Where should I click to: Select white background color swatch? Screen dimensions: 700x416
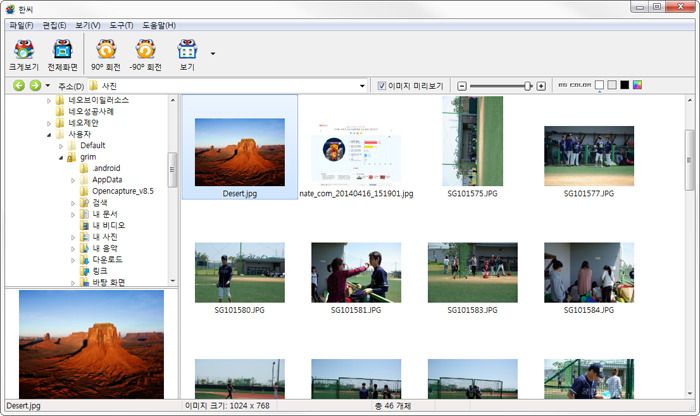(x=600, y=85)
